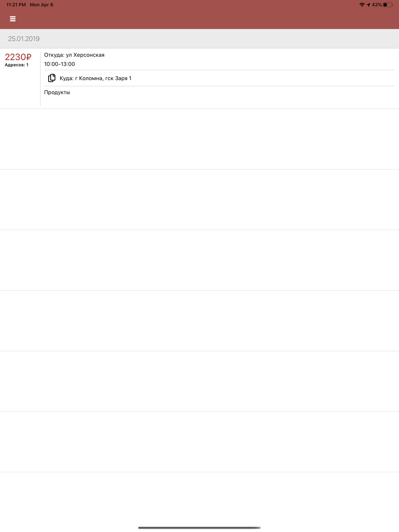Select the 25.01.2019 date header

click(x=24, y=39)
